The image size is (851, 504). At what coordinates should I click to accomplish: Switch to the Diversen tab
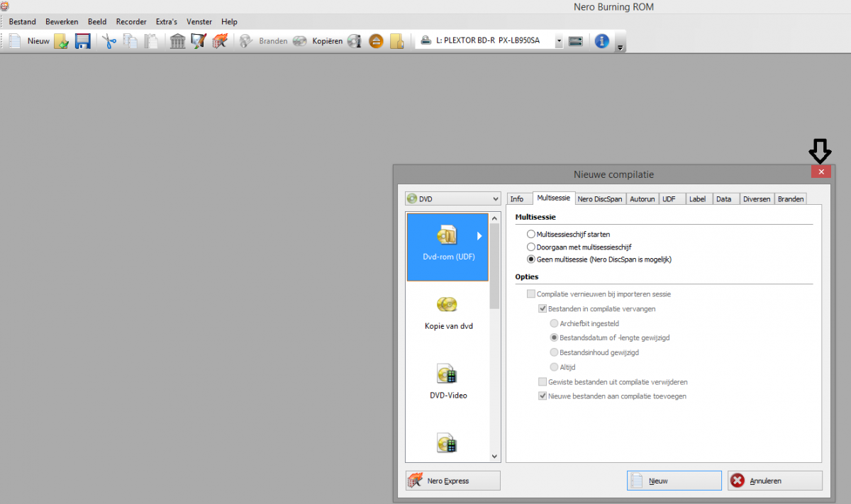point(757,199)
